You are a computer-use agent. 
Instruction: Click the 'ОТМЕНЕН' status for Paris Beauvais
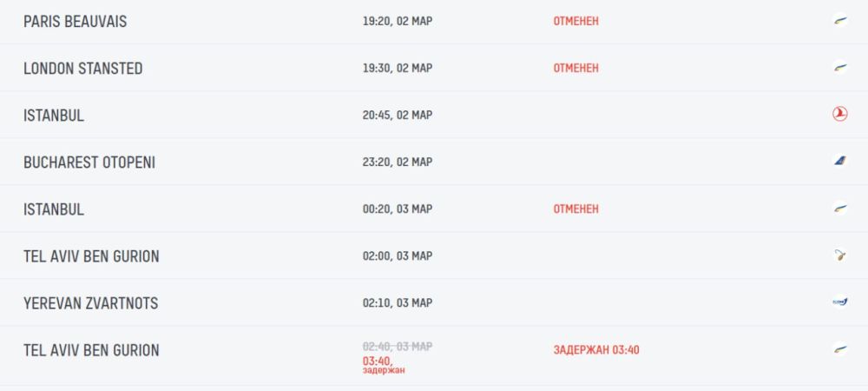(575, 21)
